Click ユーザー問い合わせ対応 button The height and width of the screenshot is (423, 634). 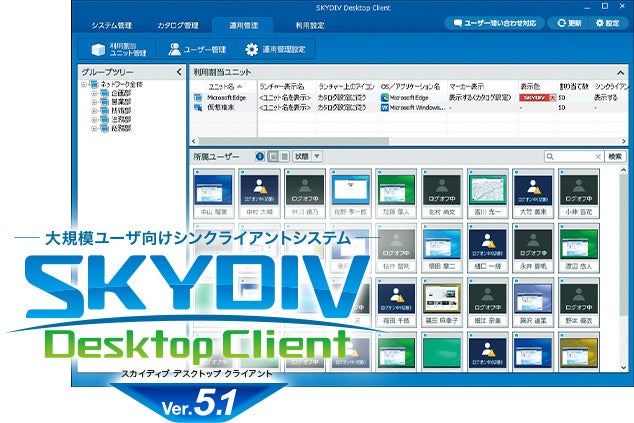[x=495, y=23]
